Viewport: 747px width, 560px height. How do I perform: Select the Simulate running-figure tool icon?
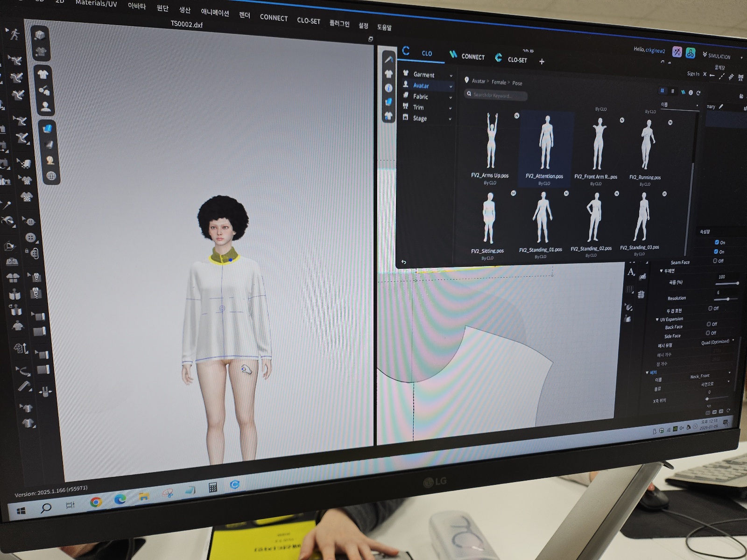click(x=14, y=34)
